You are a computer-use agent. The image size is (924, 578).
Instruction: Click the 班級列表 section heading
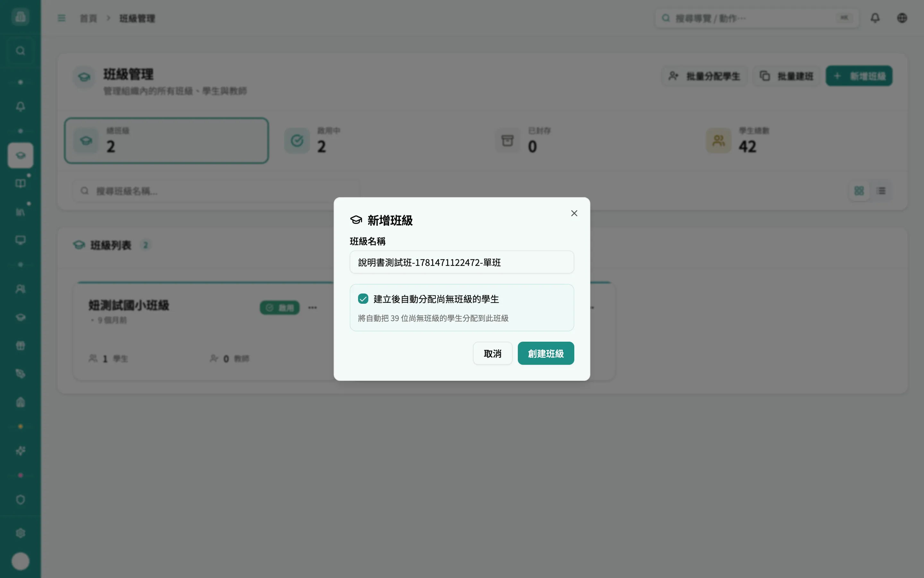pyautogui.click(x=110, y=245)
